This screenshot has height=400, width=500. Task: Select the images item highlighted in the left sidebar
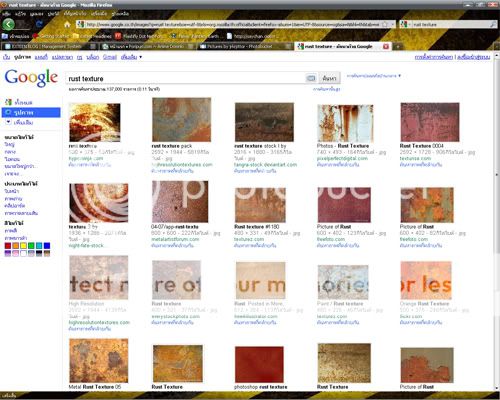tap(31, 112)
